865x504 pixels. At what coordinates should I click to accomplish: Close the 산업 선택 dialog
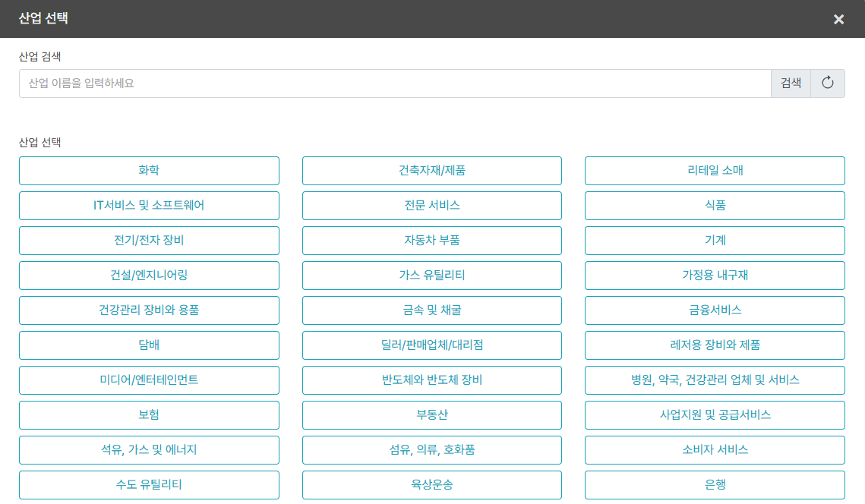(838, 19)
